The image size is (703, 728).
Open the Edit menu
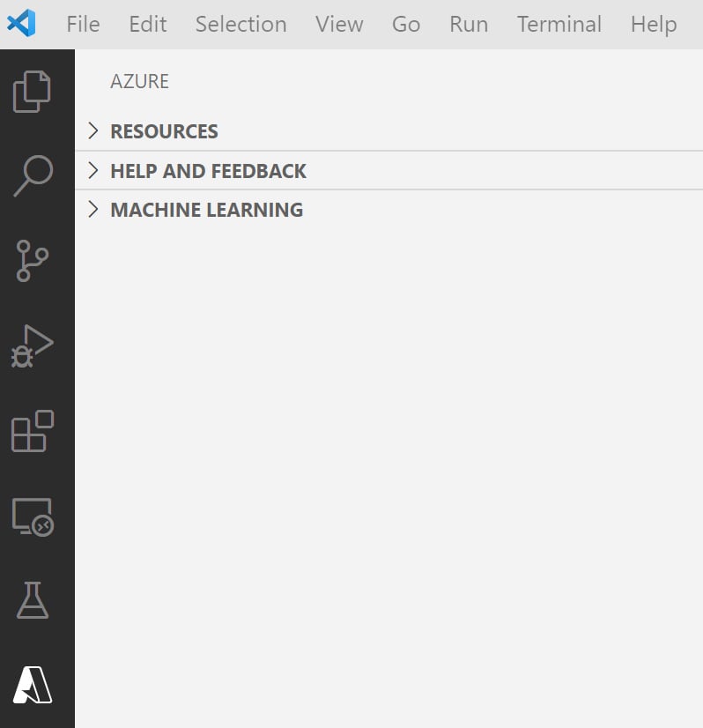point(148,24)
